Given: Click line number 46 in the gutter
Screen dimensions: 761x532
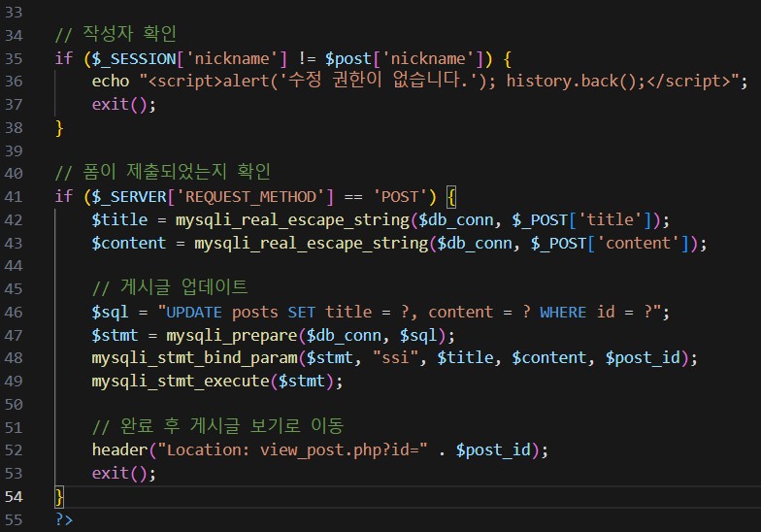Looking at the screenshot, I should [x=14, y=313].
